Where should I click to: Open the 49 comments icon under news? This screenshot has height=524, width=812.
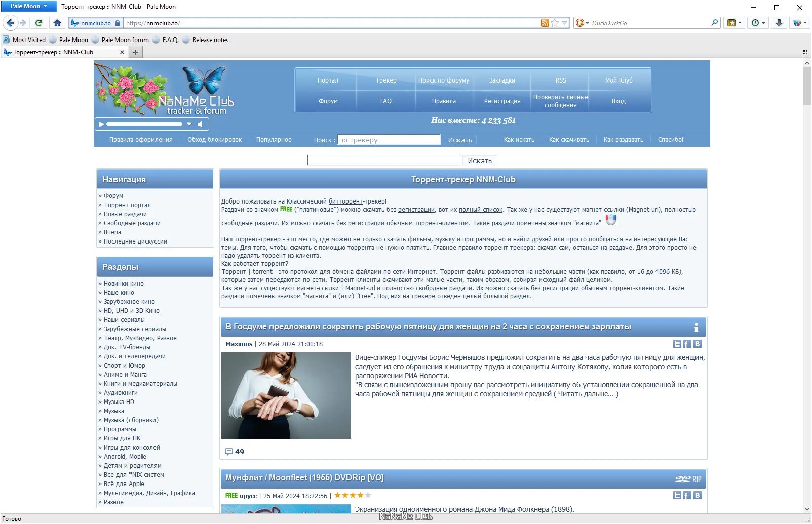[x=228, y=452]
